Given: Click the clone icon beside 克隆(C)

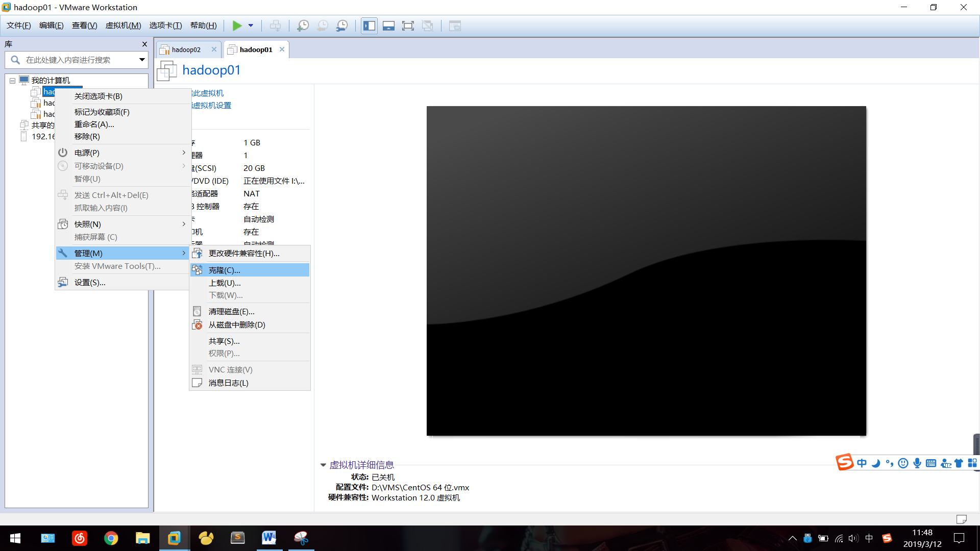Looking at the screenshot, I should click(197, 270).
